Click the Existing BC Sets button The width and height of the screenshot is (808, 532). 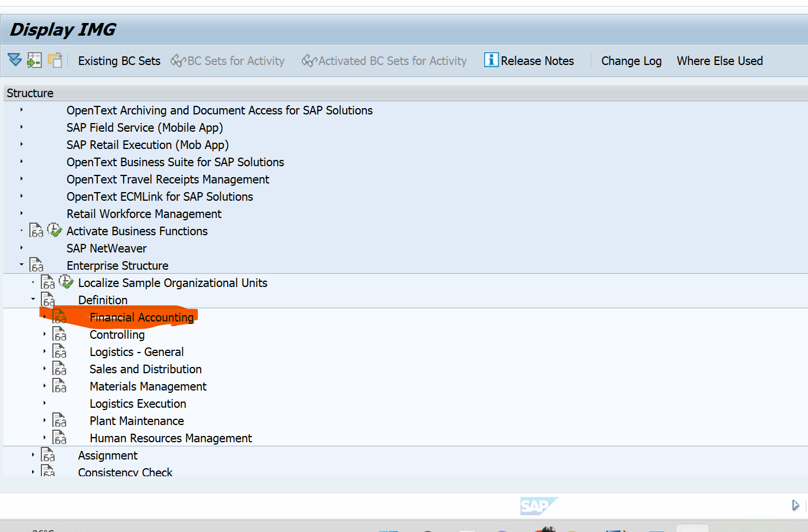coord(119,61)
